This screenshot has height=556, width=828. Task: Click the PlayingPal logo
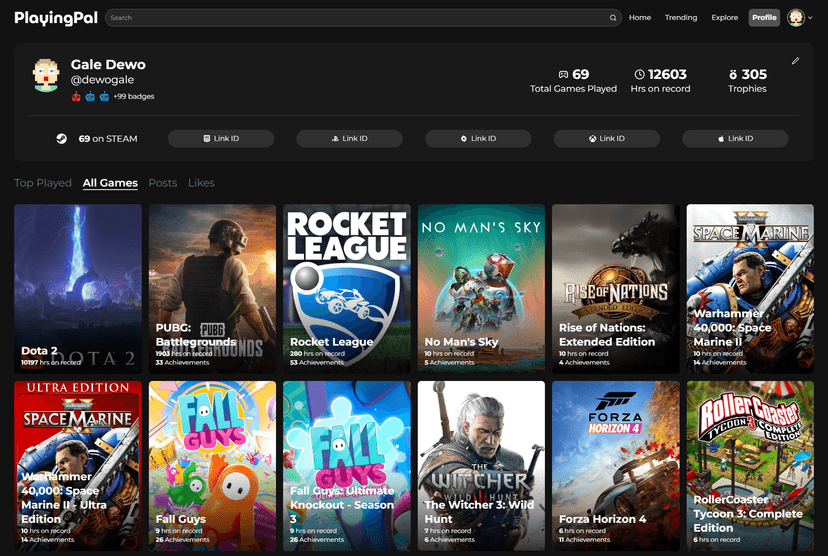(x=56, y=18)
